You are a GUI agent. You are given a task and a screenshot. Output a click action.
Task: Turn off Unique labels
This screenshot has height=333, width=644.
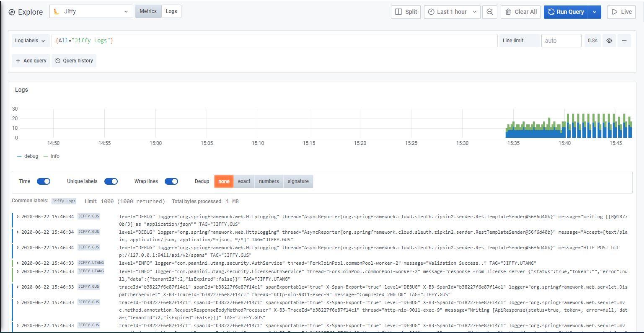(111, 181)
